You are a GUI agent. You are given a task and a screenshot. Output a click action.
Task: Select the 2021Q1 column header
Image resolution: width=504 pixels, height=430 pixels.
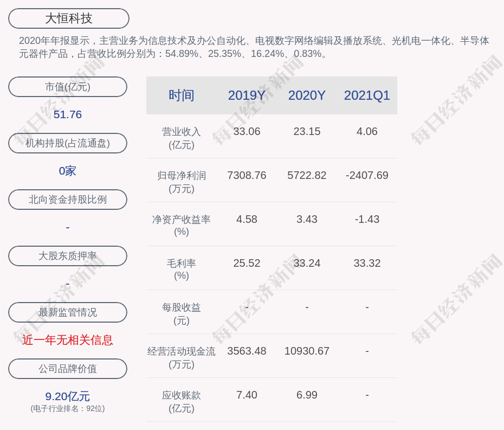pyautogui.click(x=367, y=95)
